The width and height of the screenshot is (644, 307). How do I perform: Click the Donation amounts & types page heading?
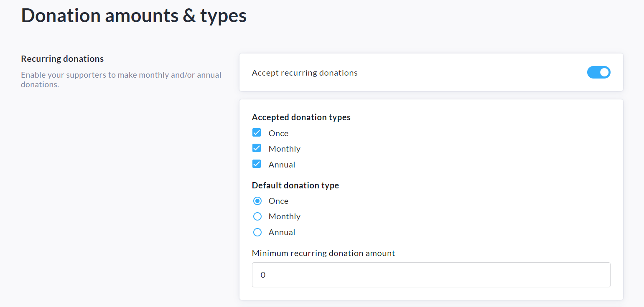134,16
